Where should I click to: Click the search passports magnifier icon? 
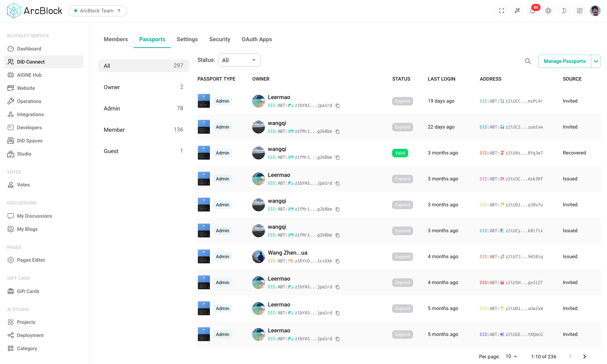click(x=528, y=61)
